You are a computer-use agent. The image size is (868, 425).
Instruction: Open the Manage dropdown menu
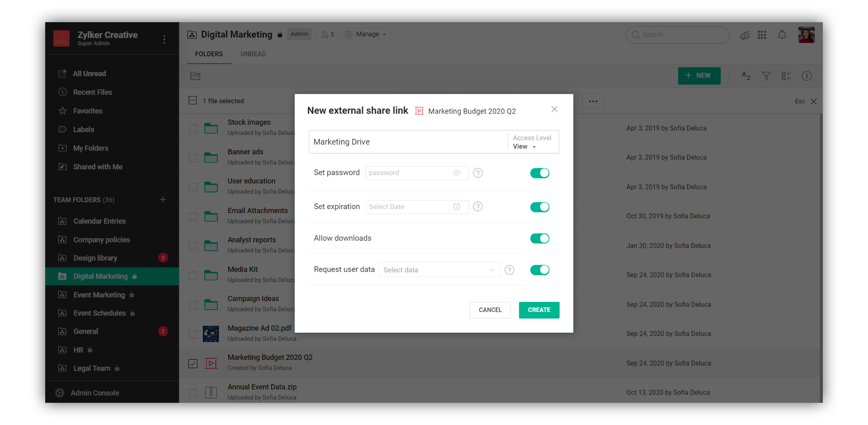point(367,34)
